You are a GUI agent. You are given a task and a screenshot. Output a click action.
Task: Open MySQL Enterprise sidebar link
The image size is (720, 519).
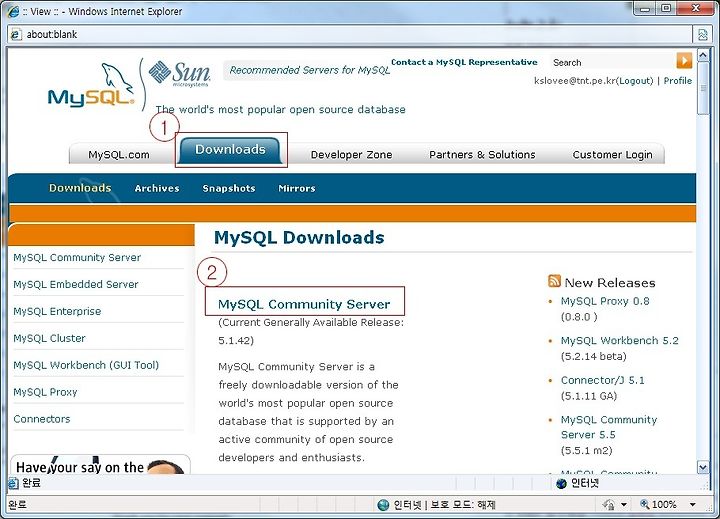pyautogui.click(x=57, y=311)
